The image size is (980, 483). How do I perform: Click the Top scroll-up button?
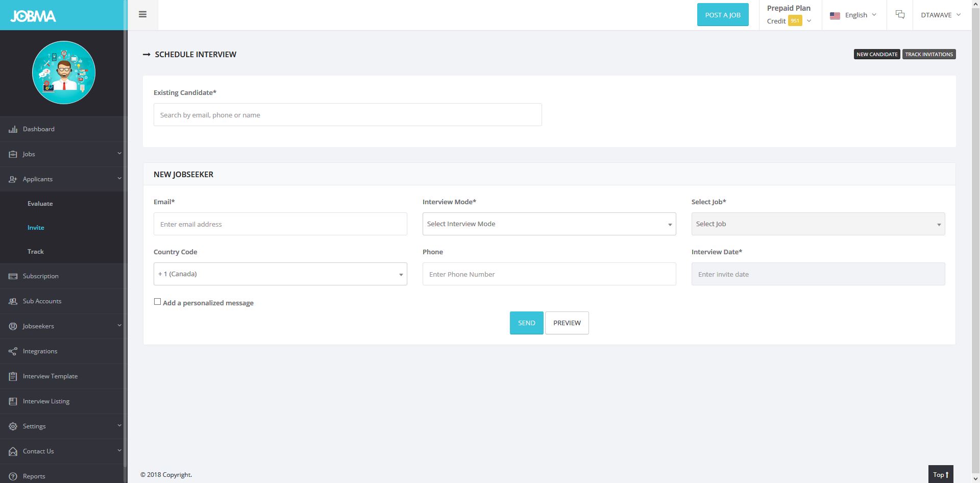coord(941,474)
